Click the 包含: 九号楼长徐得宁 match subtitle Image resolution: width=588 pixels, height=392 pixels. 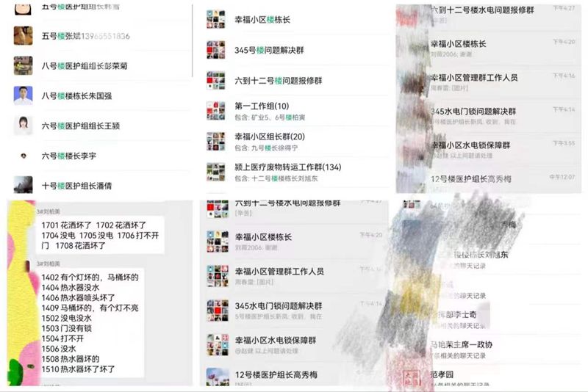[266, 148]
